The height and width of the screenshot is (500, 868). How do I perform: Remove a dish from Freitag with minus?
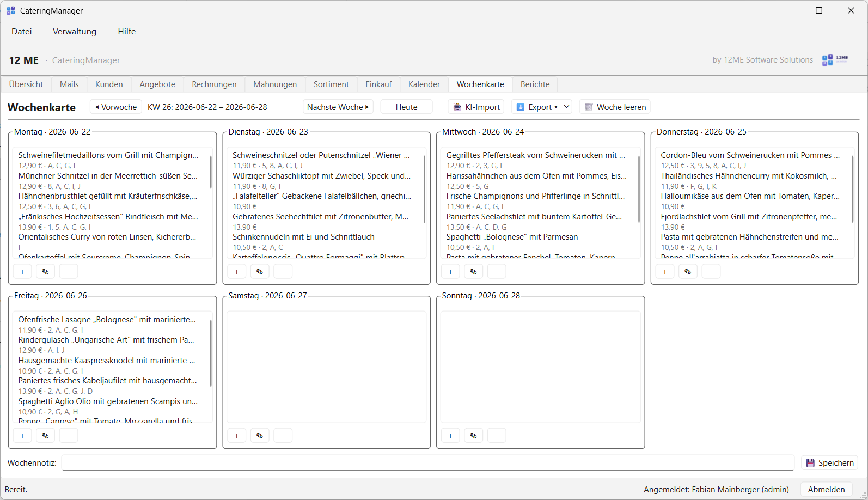[69, 435]
